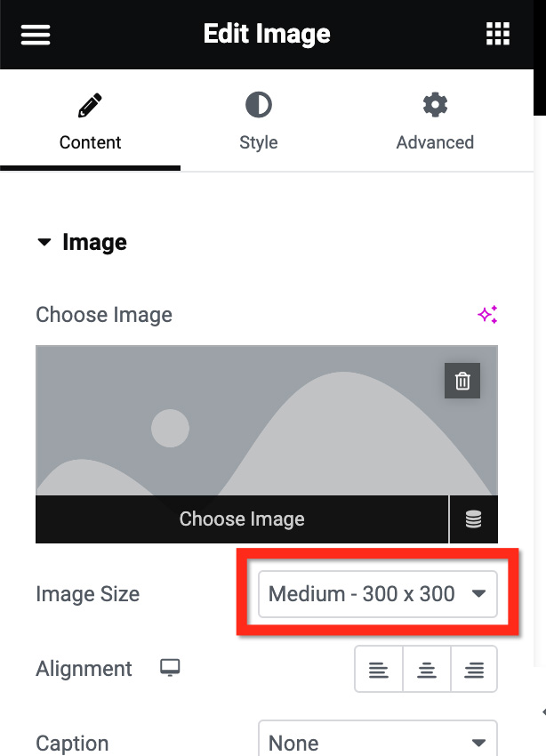Open the Image Size dropdown
Screen dimensions: 546x756
click(378, 593)
